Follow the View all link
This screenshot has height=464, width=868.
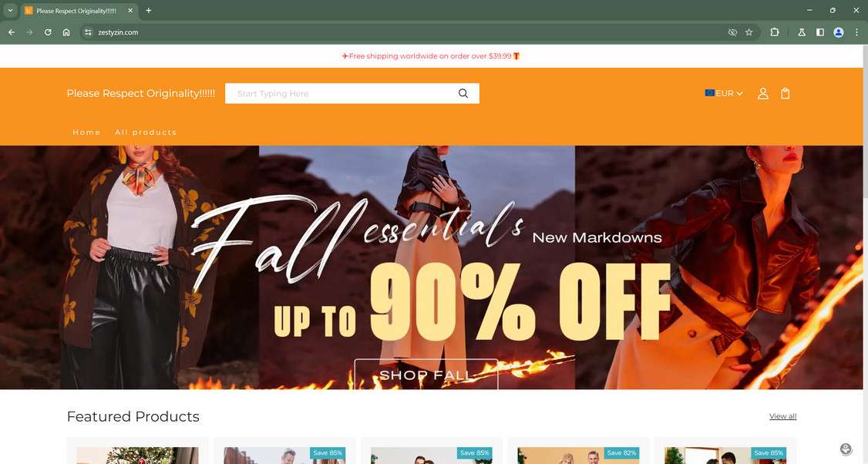[x=782, y=416]
